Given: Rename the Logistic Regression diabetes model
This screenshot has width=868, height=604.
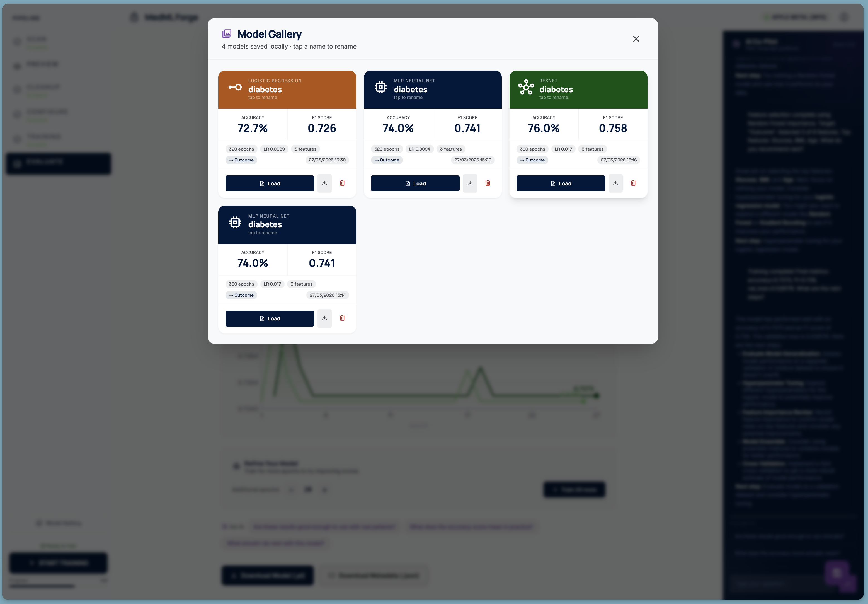Looking at the screenshot, I should (x=265, y=90).
